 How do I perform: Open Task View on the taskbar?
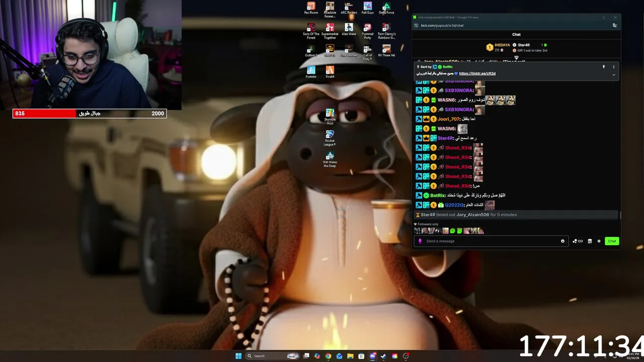[x=306, y=356]
